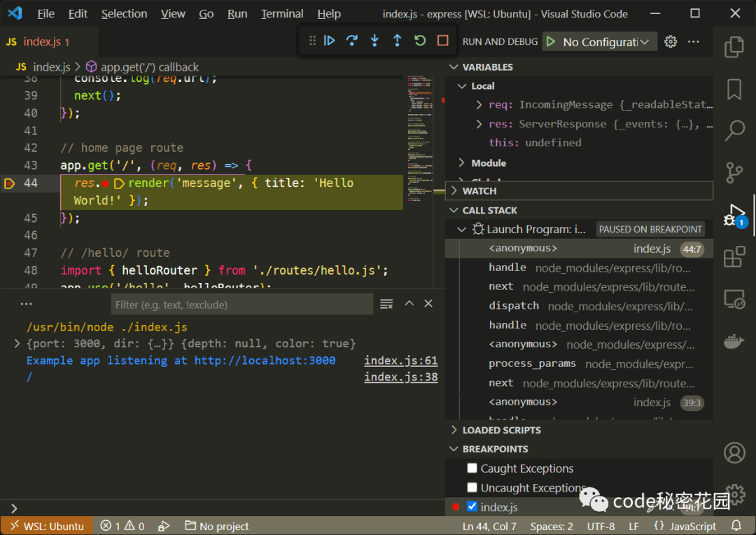Open the Bookmarks view in activity bar

tap(734, 89)
